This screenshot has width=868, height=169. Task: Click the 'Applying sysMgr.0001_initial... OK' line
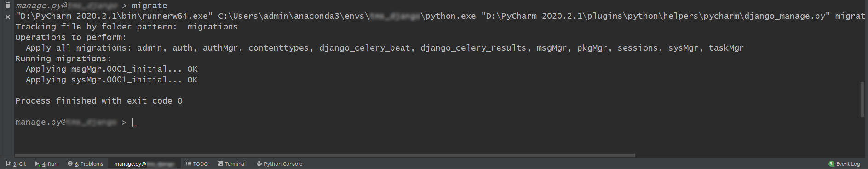pos(112,80)
